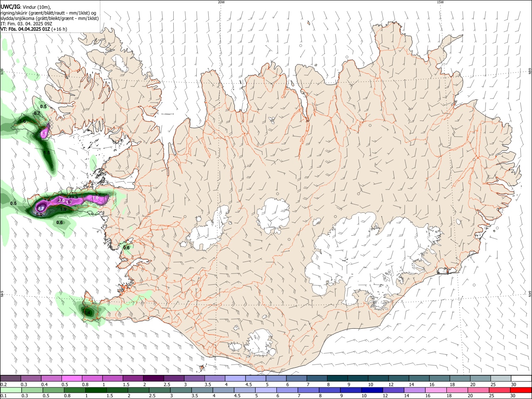Click the 'VT: Fös. 04.04.2025 01Z' valid time
The width and height of the screenshot is (532, 399).
[25, 29]
